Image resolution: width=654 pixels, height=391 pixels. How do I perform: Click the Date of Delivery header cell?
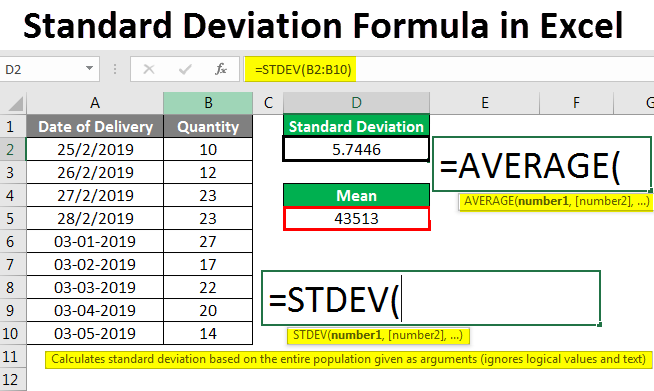(x=95, y=126)
